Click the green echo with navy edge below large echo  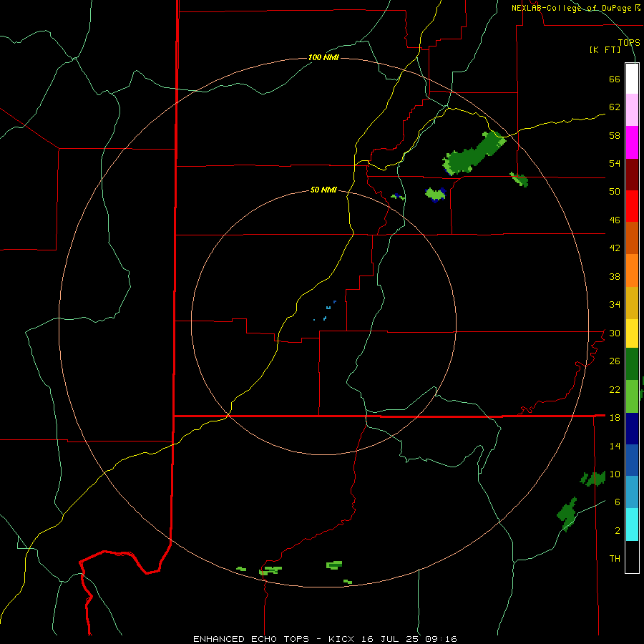pyautogui.click(x=435, y=194)
